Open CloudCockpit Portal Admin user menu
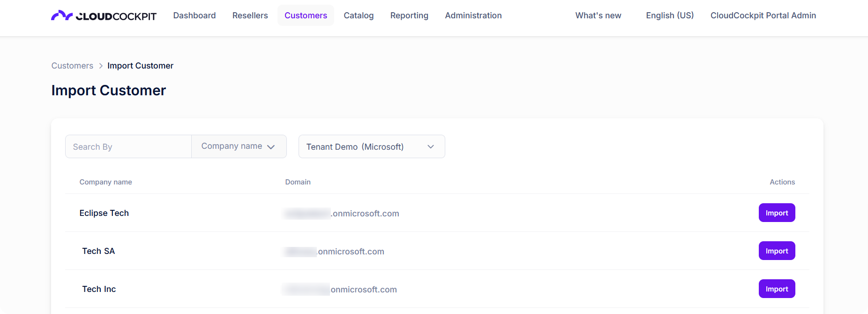Image resolution: width=868 pixels, height=314 pixels. click(x=763, y=15)
